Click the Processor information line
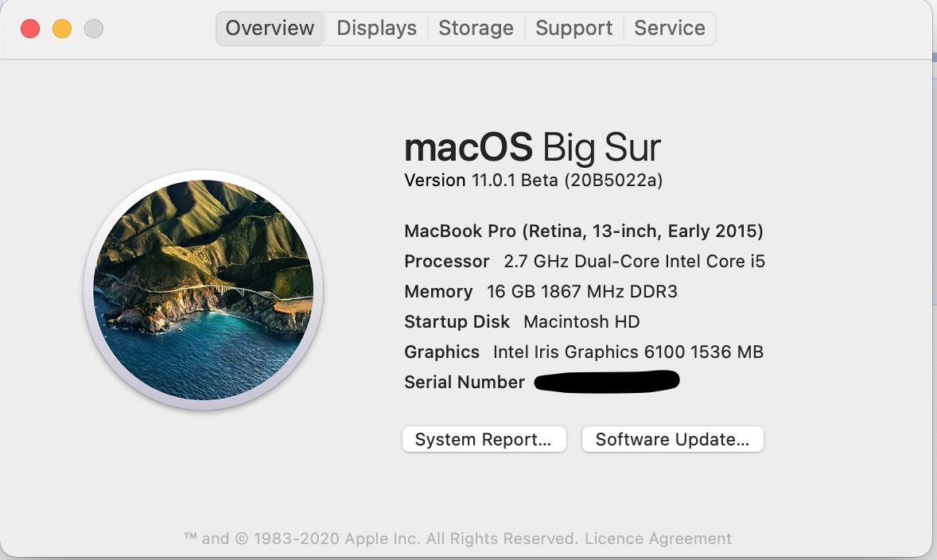Image resolution: width=937 pixels, height=560 pixels. click(x=584, y=262)
